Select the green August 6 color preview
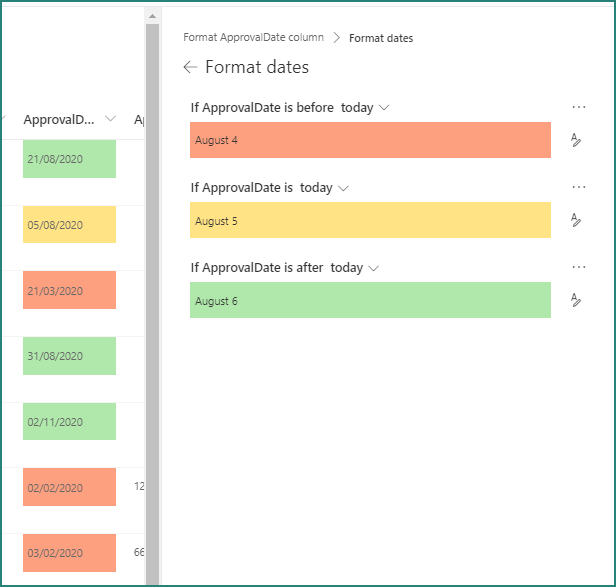The image size is (616, 587). [370, 300]
